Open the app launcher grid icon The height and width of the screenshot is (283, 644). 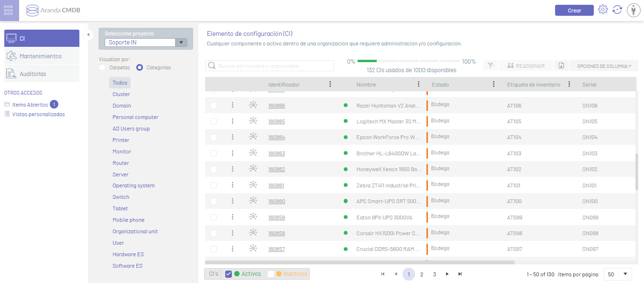click(x=10, y=10)
